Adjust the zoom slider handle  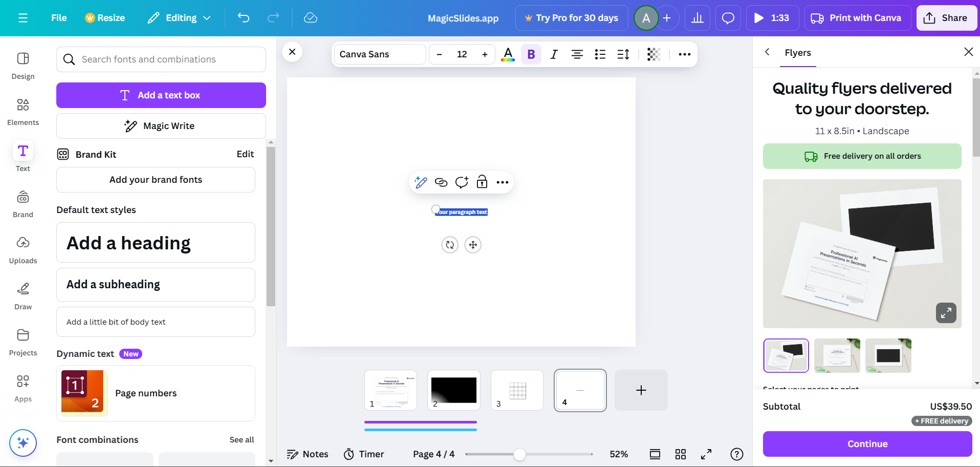click(x=519, y=454)
